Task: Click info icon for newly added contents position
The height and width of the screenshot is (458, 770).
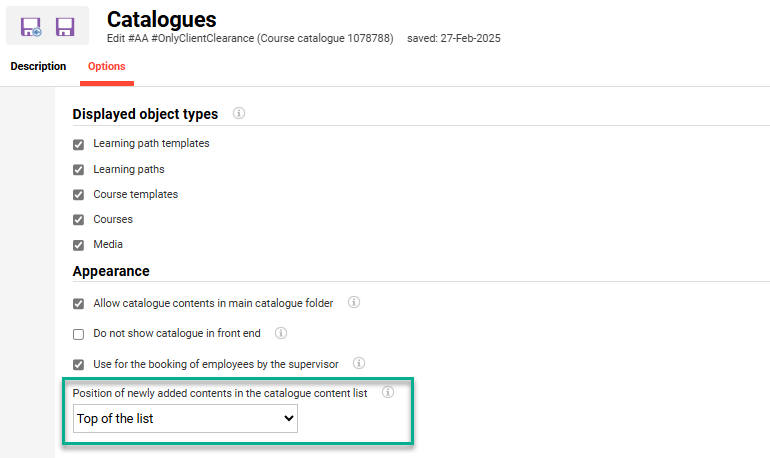Action: click(388, 393)
